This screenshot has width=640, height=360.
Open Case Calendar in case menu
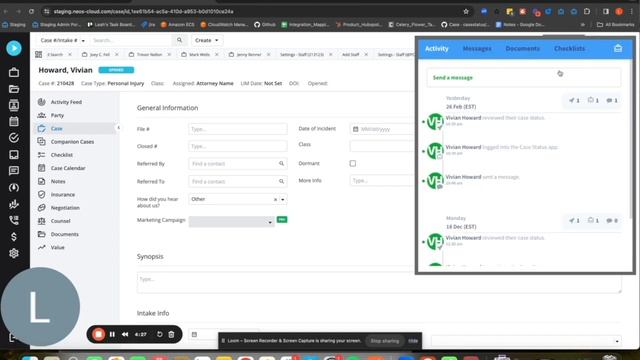(x=68, y=168)
